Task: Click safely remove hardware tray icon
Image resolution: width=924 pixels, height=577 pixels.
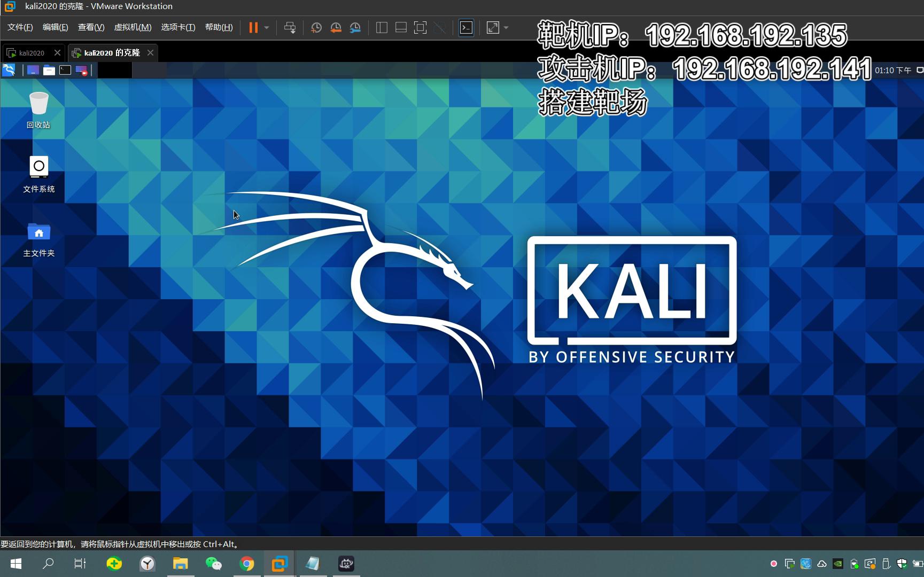Action: (x=886, y=564)
